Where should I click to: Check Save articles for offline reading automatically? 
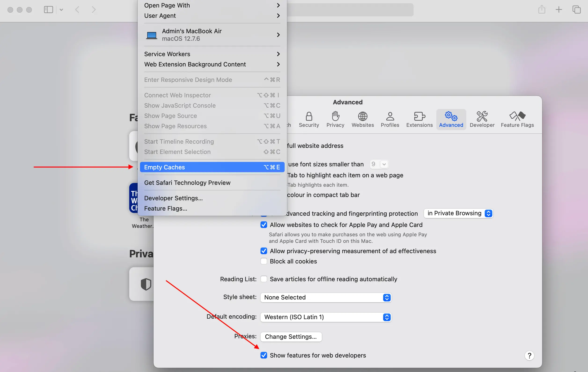264,279
